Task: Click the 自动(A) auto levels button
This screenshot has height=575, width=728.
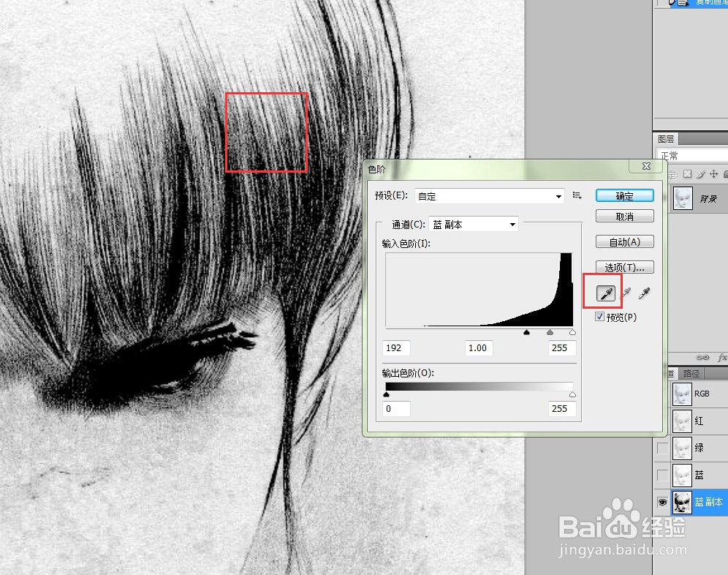Action: point(625,241)
